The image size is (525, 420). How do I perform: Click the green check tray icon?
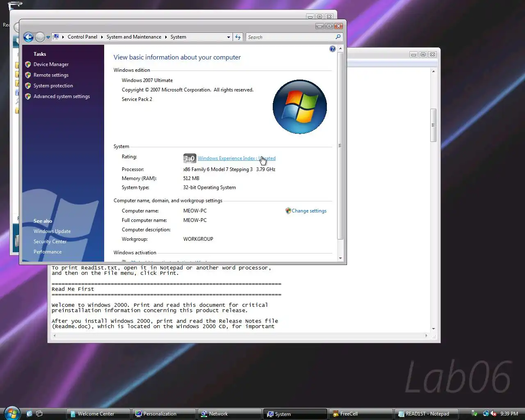pyautogui.click(x=475, y=414)
